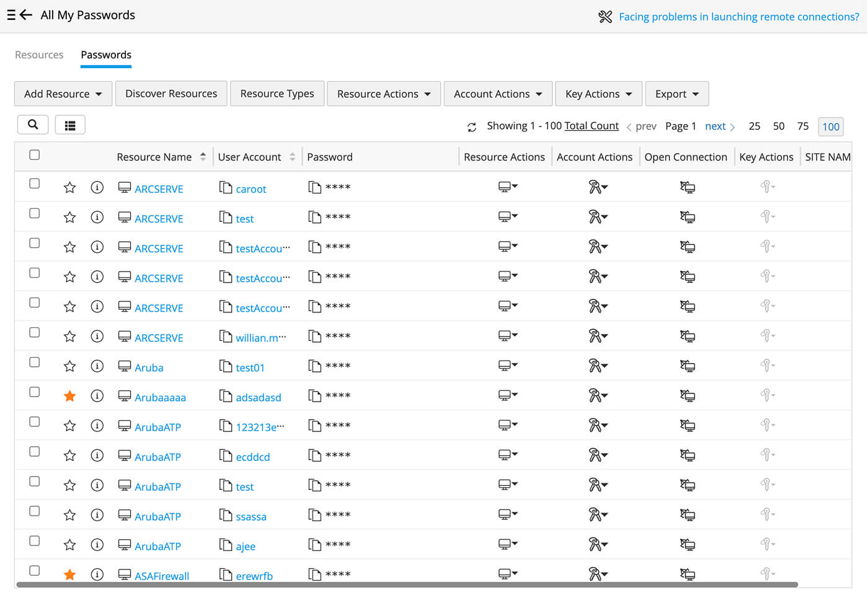Open the Arubaaaaa resource link
Screen dimensions: 868x616
[160, 397]
